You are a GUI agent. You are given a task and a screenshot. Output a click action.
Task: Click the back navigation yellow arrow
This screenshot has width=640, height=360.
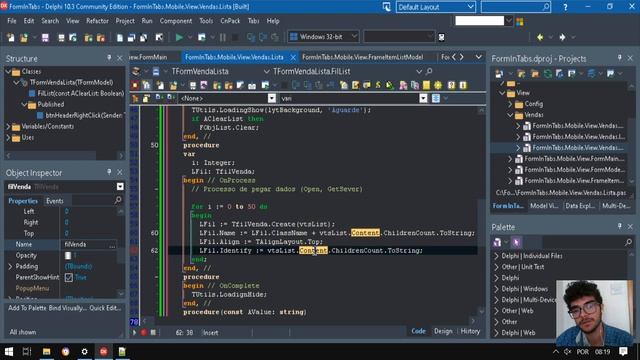pyautogui.click(x=540, y=37)
